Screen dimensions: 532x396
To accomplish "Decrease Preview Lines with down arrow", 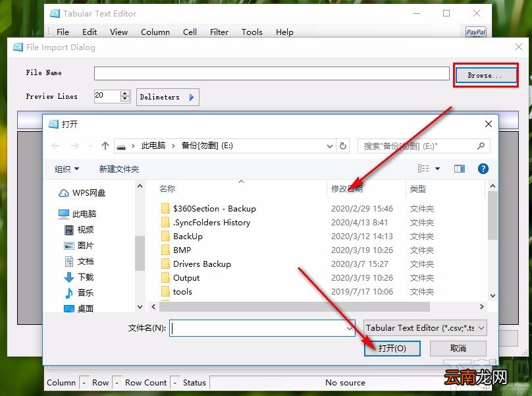I will (x=125, y=99).
